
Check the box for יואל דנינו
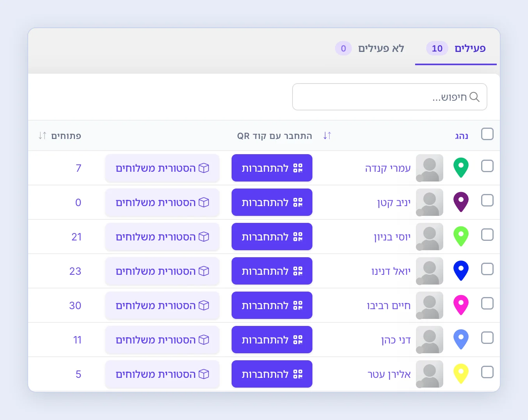pos(487,269)
